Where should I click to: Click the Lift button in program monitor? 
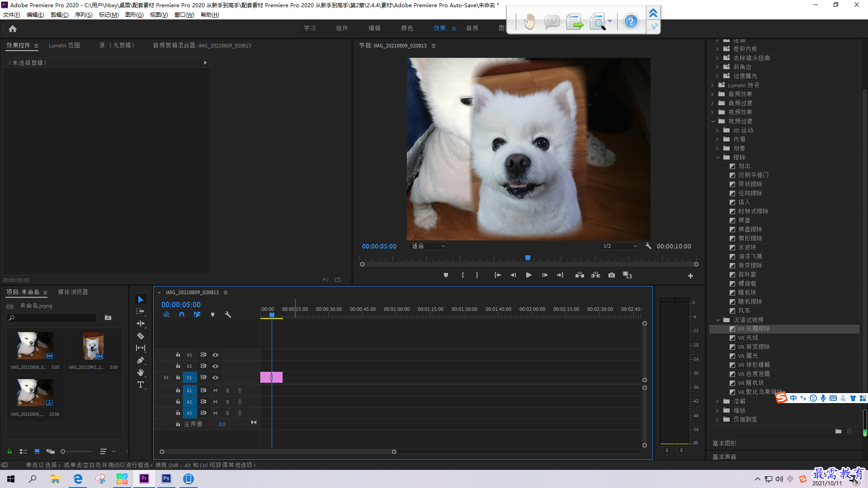[580, 275]
